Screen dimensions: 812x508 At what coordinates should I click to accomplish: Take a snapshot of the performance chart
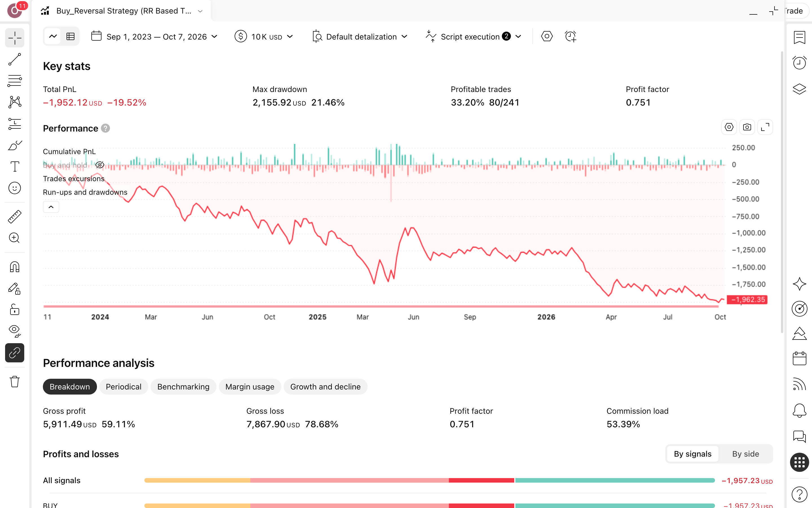(x=747, y=127)
